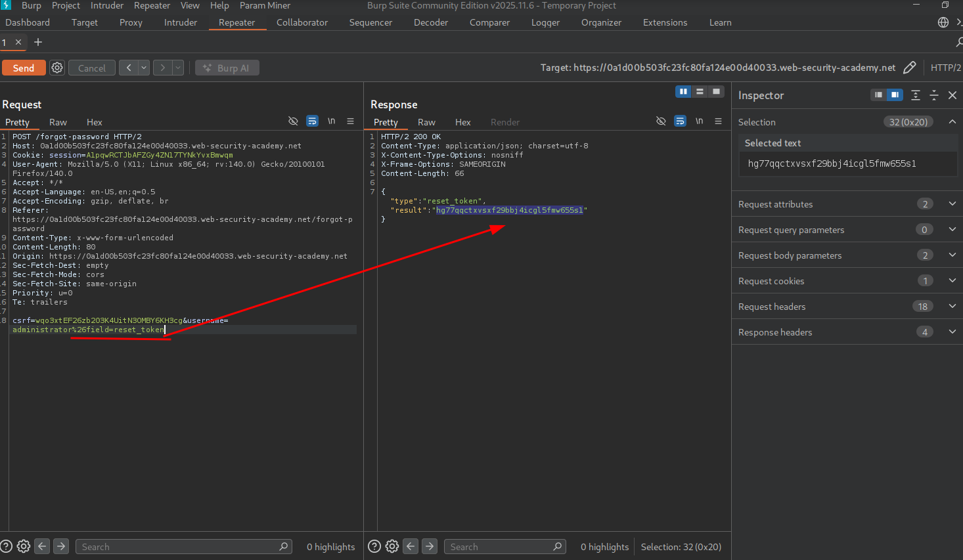Jump to previous match in Response search
The image size is (963, 560).
point(411,546)
